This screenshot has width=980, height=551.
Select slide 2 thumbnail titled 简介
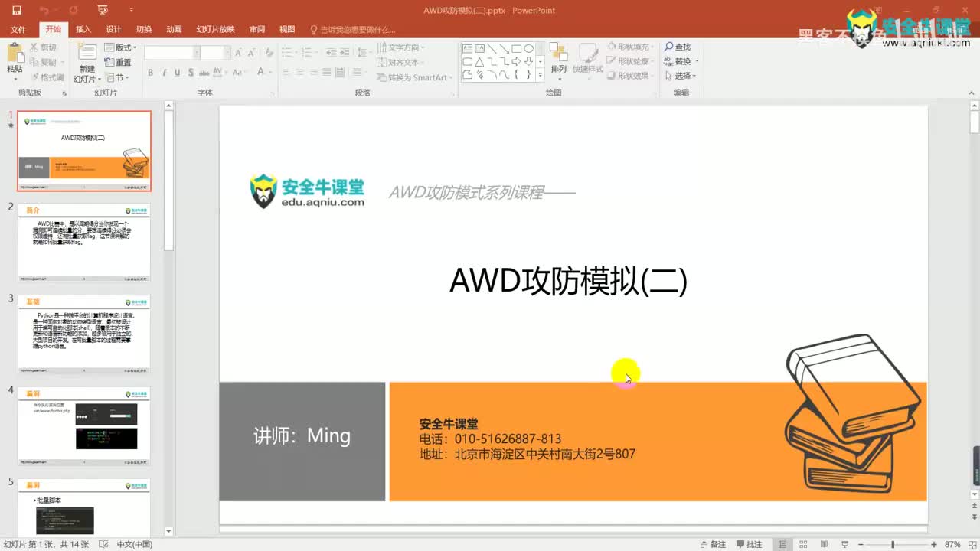coord(84,243)
